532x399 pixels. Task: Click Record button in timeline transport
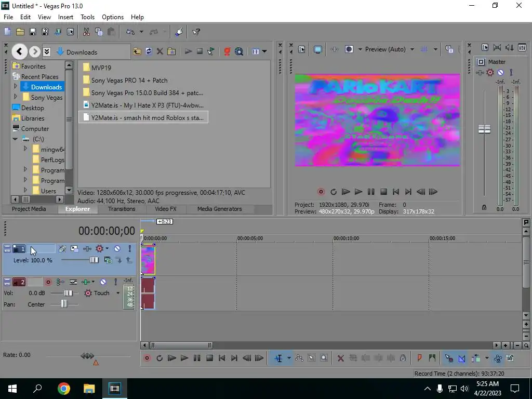point(147,358)
